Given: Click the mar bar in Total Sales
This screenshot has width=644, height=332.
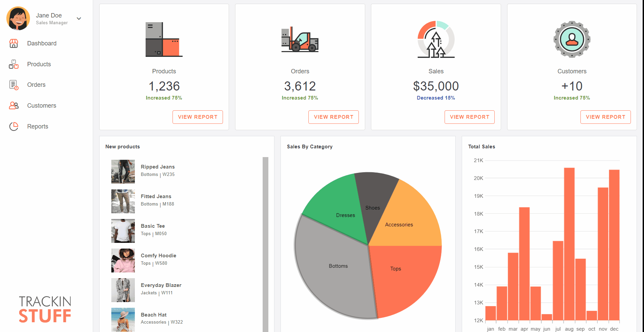Looking at the screenshot, I should click(513, 286).
